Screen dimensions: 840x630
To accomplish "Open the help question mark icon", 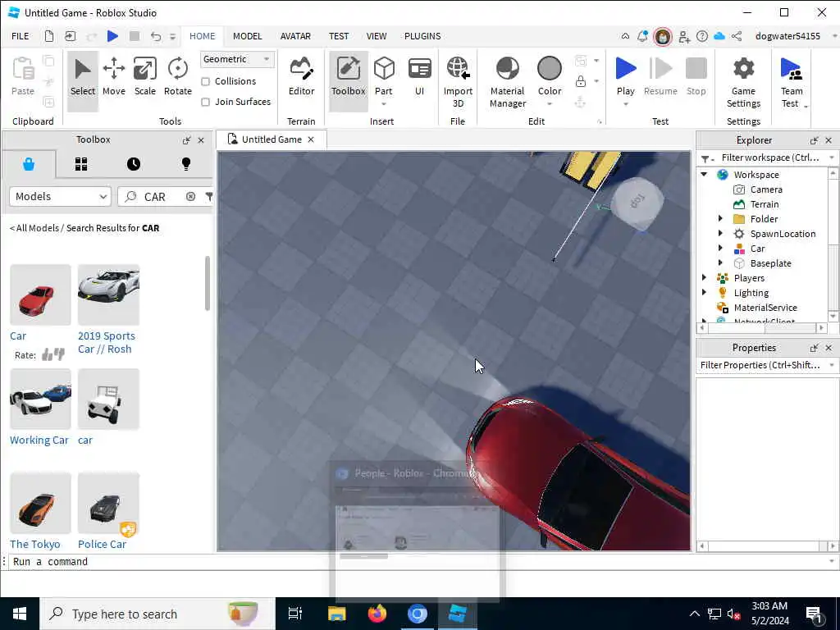I will point(702,36).
